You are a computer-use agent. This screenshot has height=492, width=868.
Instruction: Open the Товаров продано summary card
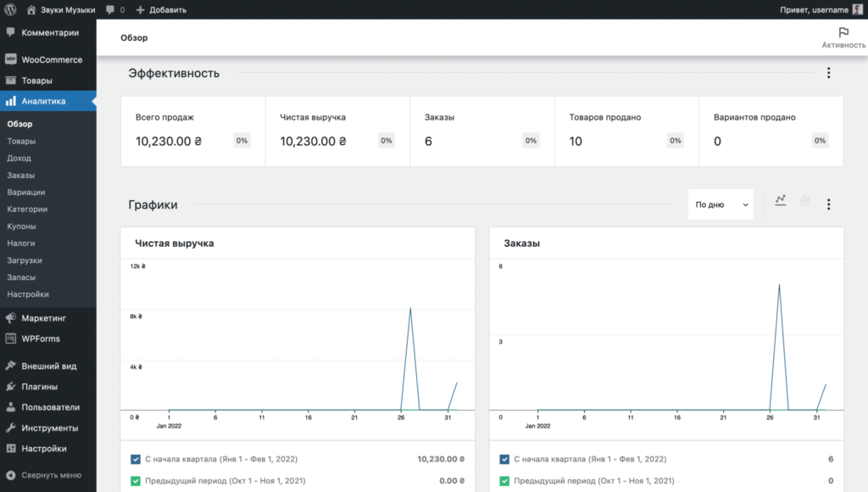click(x=626, y=131)
